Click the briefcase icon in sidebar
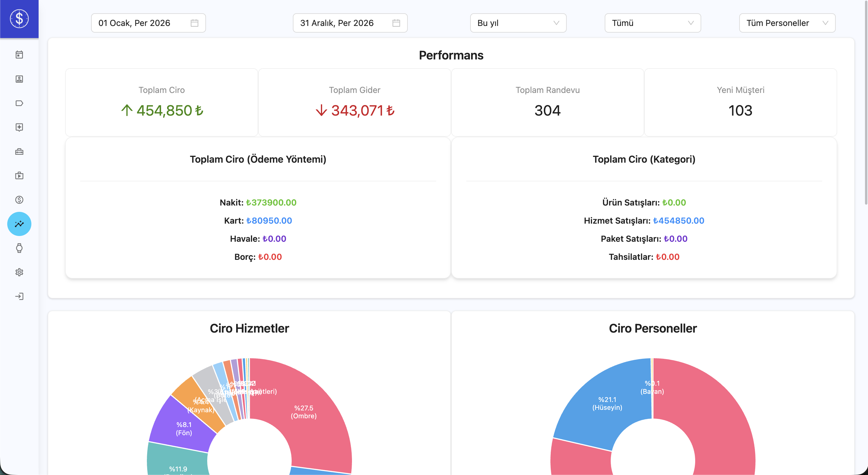 click(19, 152)
